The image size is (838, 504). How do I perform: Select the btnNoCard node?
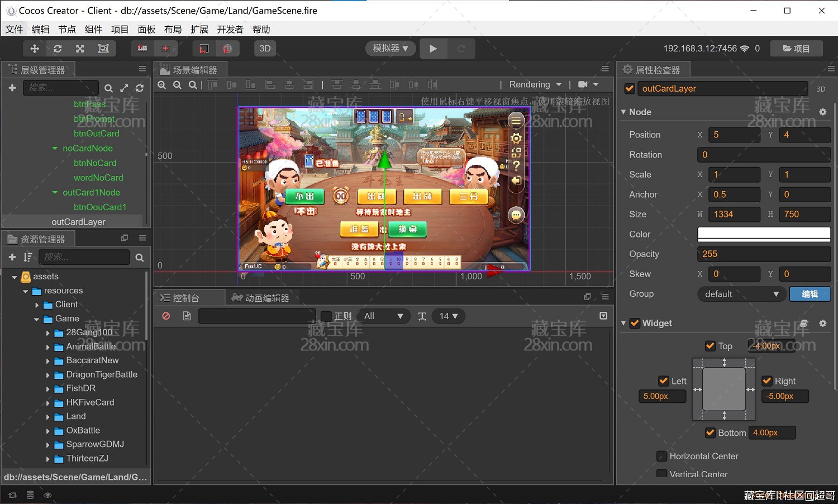point(95,163)
